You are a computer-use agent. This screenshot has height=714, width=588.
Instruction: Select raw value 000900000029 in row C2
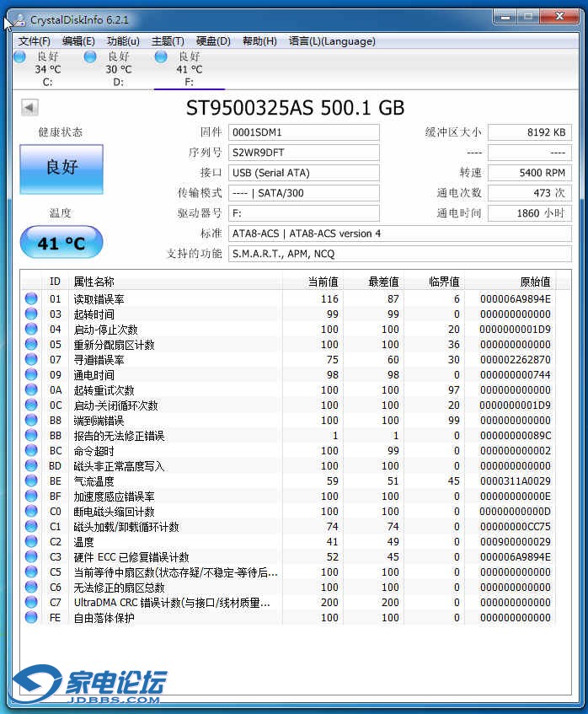point(516,542)
